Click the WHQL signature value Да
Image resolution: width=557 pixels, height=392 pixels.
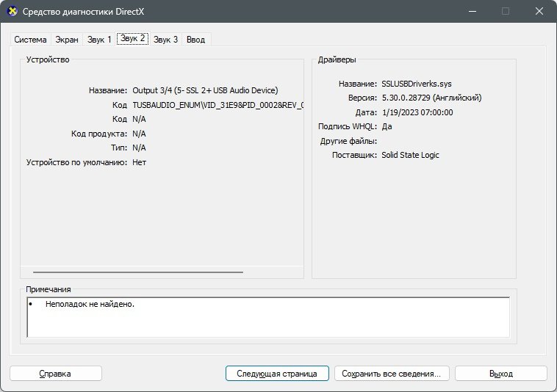click(387, 126)
